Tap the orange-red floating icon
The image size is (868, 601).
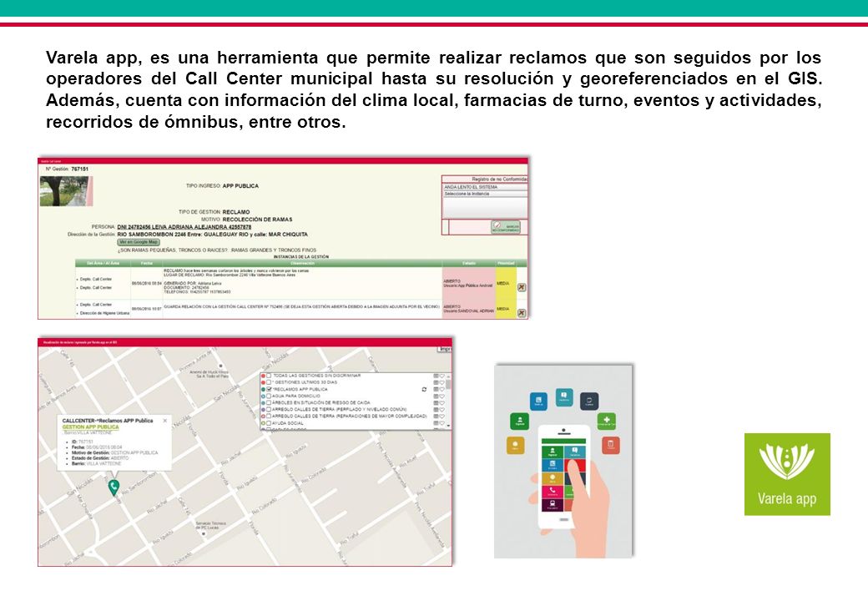click(611, 445)
